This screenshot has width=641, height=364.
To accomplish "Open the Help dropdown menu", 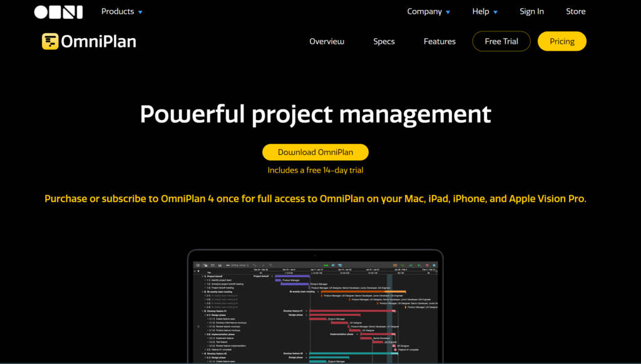I will click(485, 11).
